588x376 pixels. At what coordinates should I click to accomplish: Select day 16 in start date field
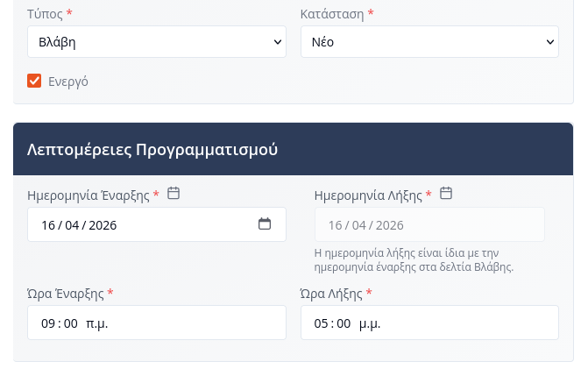pyautogui.click(x=48, y=225)
